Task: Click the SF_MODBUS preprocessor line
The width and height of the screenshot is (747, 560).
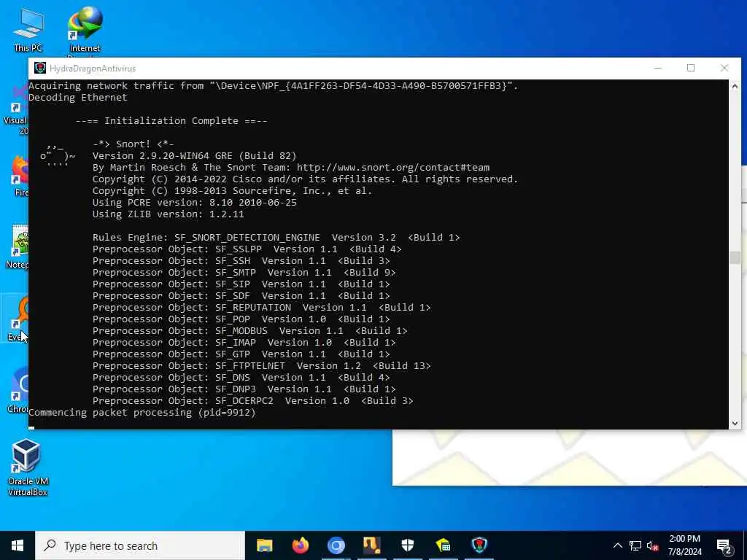Action: pos(250,331)
